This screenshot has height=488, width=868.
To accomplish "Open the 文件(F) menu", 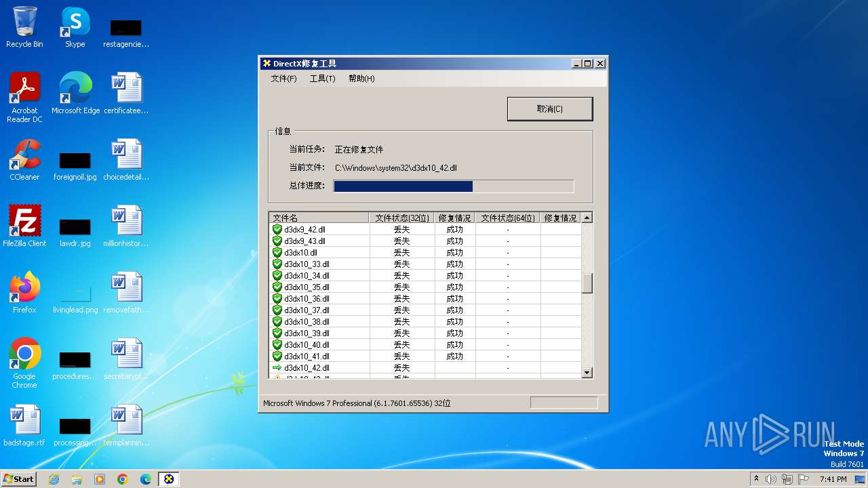I will point(283,79).
